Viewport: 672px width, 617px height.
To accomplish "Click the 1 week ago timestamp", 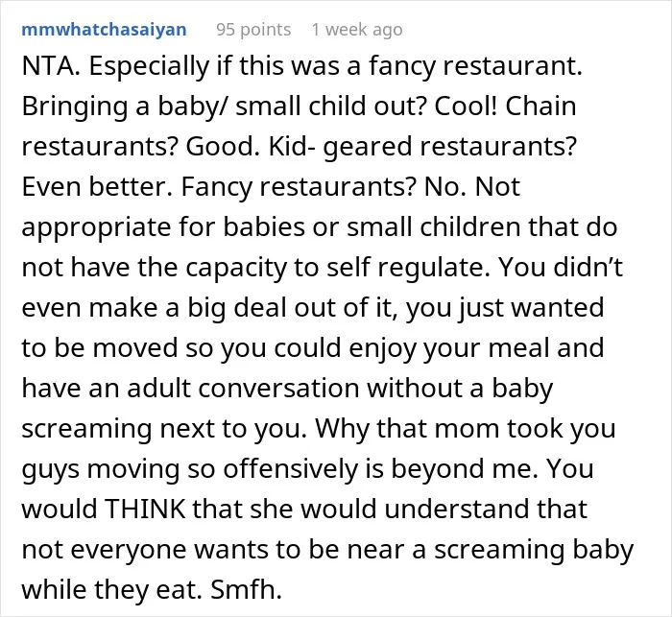I will [x=357, y=30].
